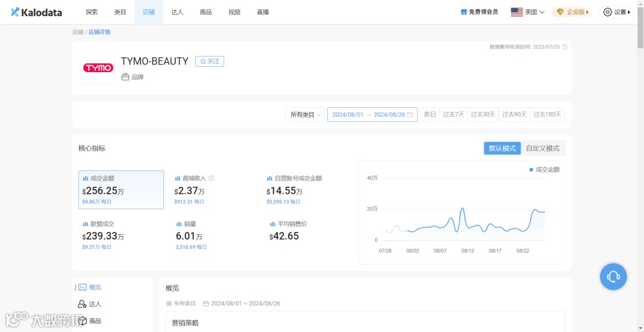Click the start date 2024/08/01 field
This screenshot has height=332, width=644.
pos(348,114)
